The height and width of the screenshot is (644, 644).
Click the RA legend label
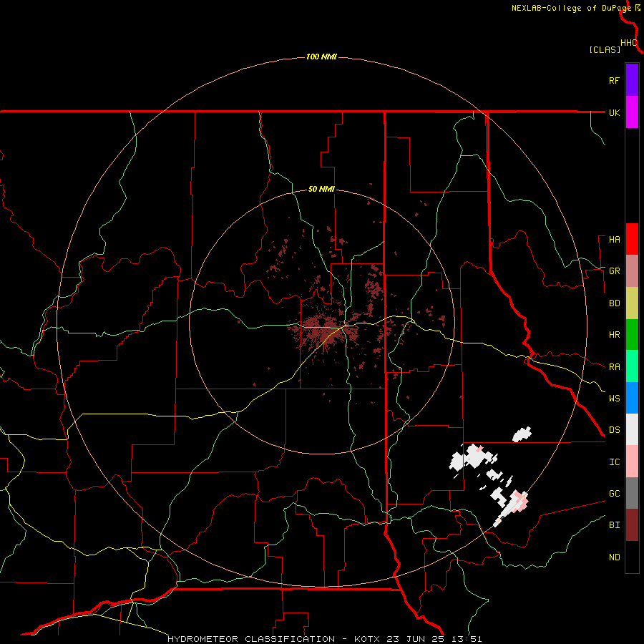614,367
